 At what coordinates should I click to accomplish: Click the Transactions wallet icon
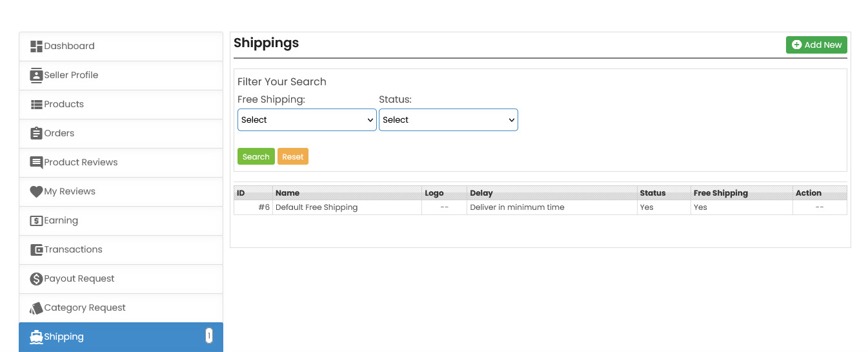(x=36, y=250)
